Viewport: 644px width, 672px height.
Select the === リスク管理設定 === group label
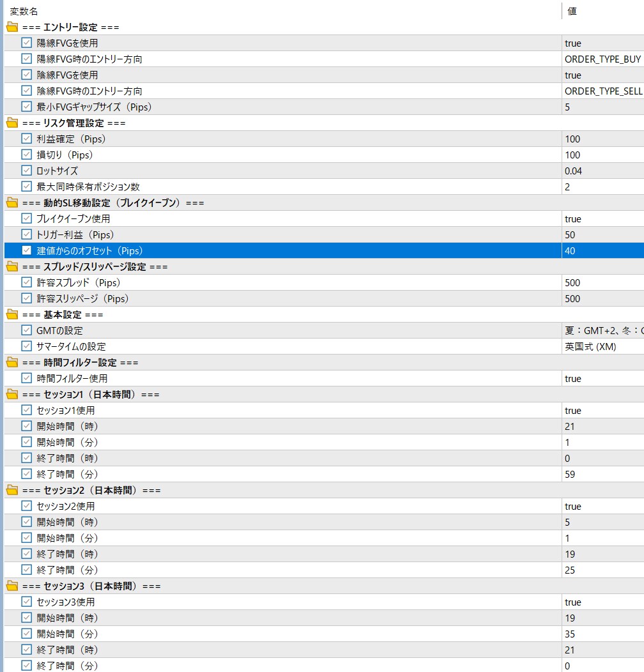(73, 123)
